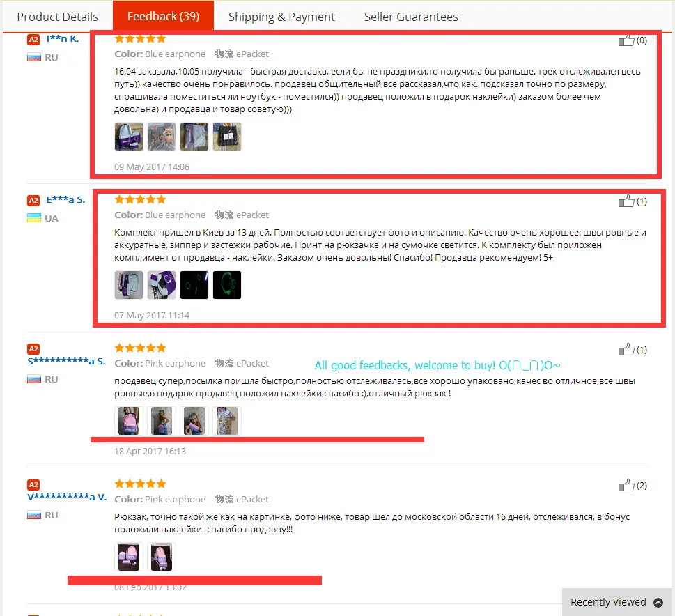Open second photo in V**********a V.'s review

coord(162,557)
